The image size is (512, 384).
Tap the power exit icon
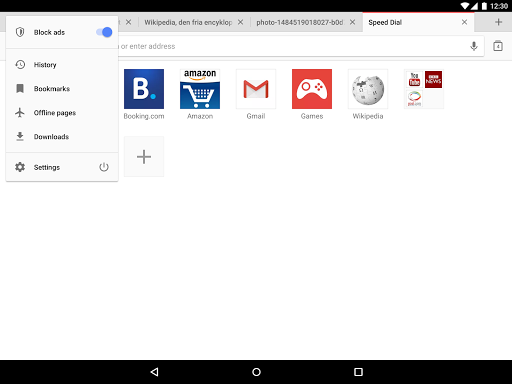[104, 167]
